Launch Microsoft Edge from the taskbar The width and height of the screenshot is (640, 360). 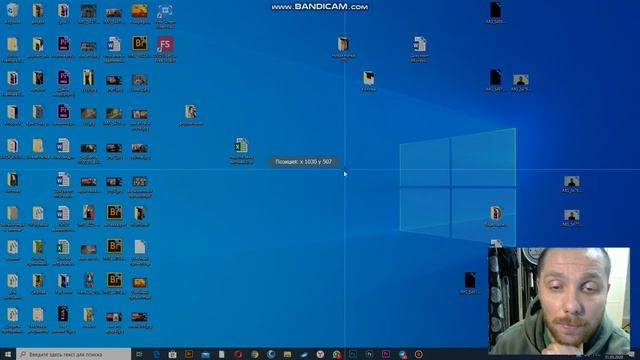click(156, 354)
